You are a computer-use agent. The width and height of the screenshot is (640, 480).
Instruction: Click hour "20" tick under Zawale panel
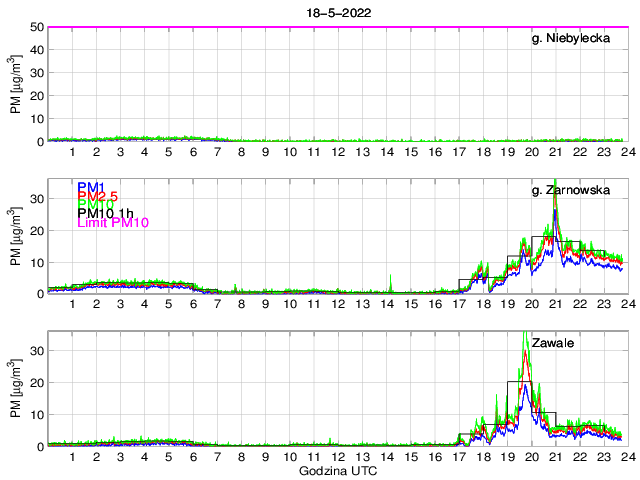point(532,456)
